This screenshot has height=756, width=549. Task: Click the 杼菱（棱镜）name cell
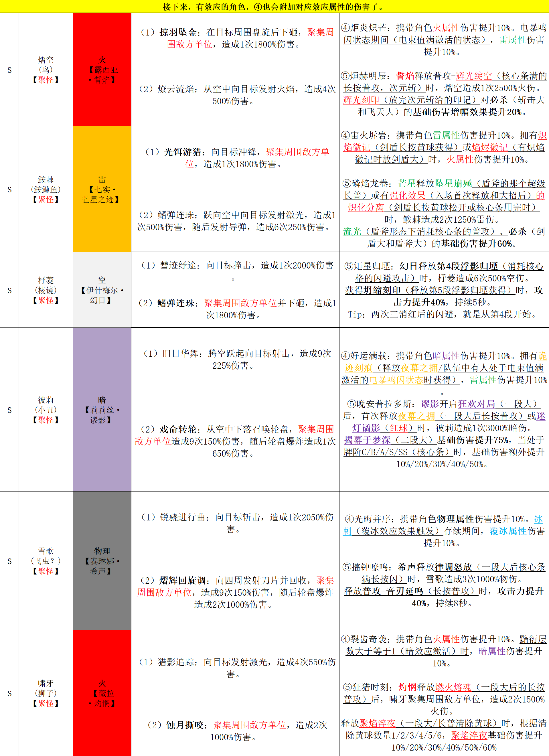point(46,290)
